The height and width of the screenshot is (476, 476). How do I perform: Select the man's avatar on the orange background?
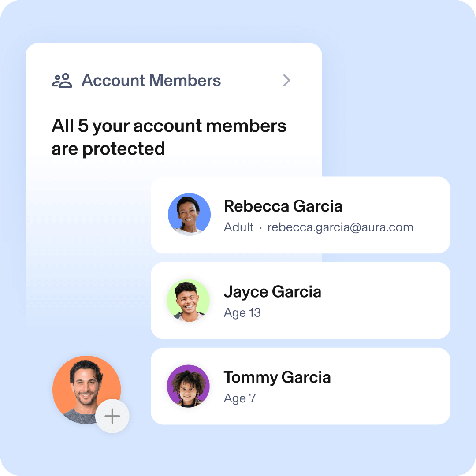click(x=86, y=390)
